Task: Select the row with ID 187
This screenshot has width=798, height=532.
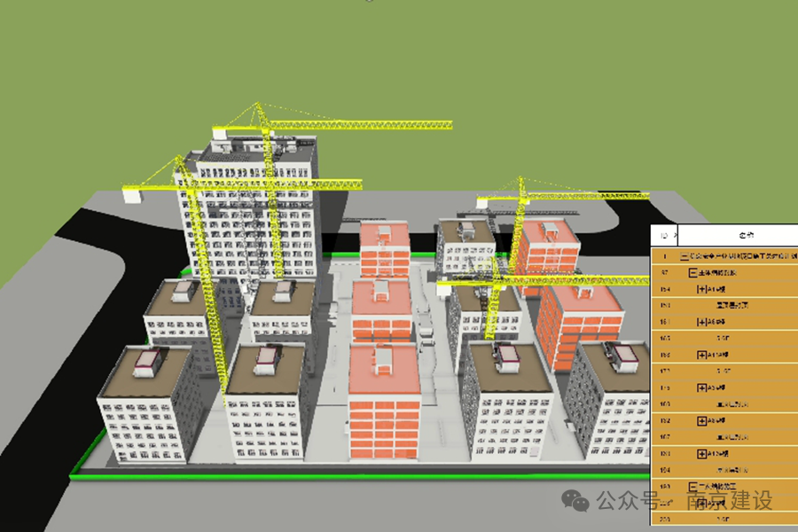Action: [724, 437]
